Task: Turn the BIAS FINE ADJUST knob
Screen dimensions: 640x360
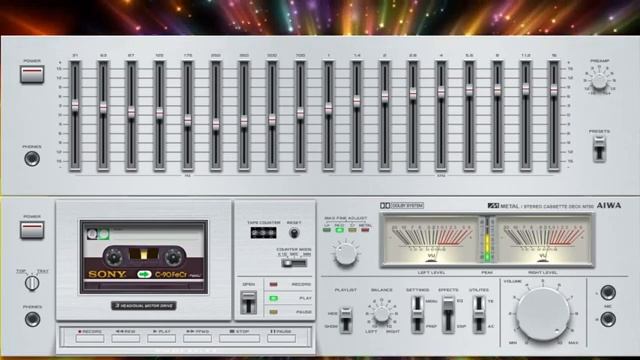Action: pos(346,254)
